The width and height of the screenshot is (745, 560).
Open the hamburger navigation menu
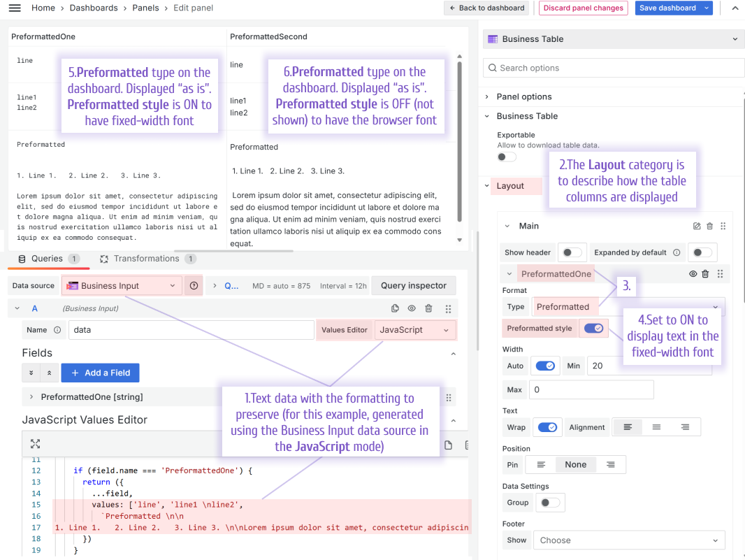(x=15, y=8)
